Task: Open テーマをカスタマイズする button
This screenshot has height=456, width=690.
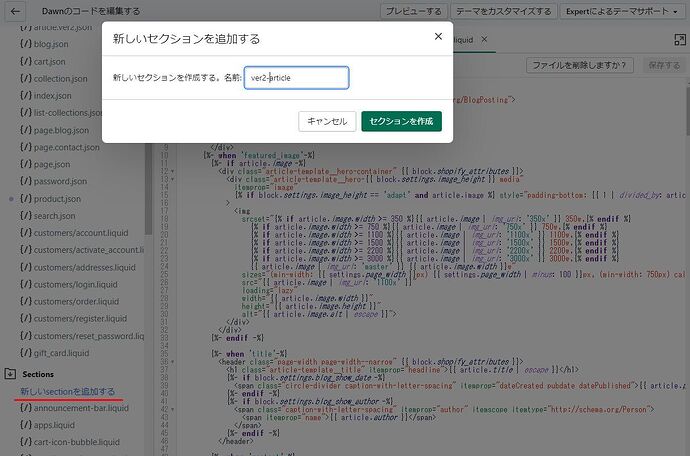Action: click(503, 11)
